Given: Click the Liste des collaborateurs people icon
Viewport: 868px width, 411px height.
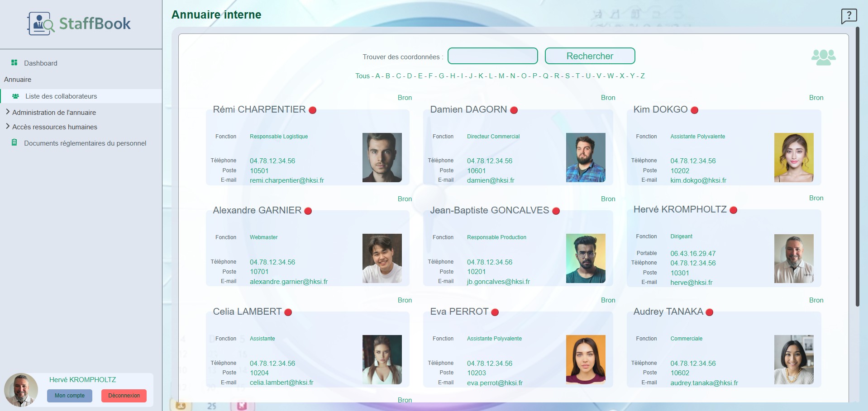Looking at the screenshot, I should coord(15,96).
